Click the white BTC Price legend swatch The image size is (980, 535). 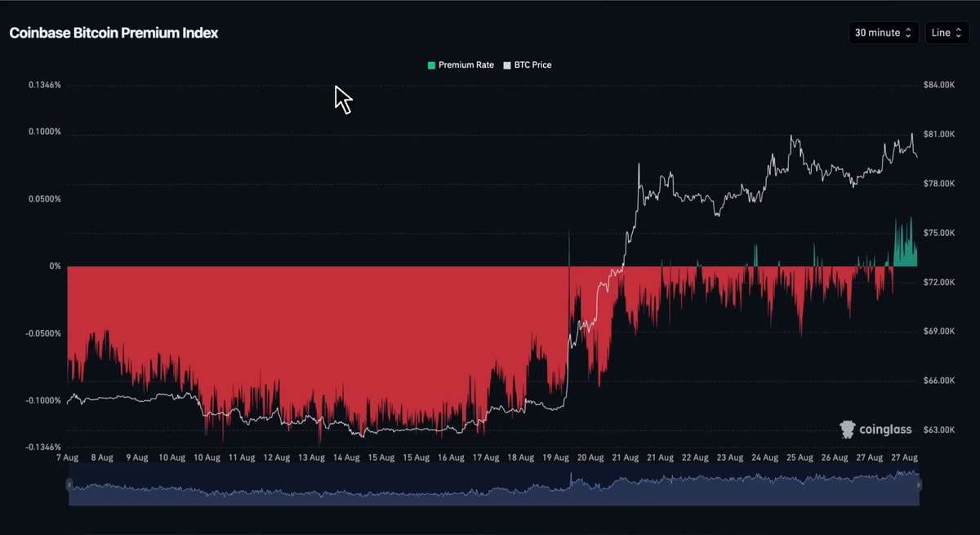(507, 65)
